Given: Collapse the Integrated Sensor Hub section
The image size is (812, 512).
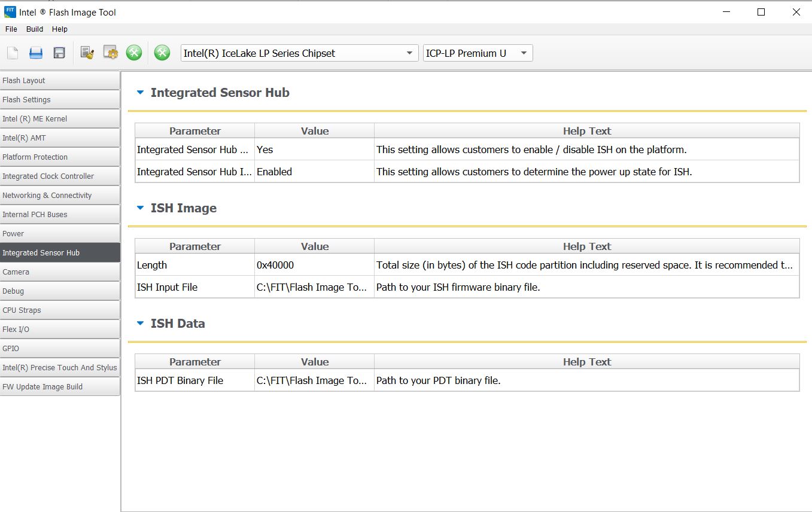Looking at the screenshot, I should point(141,93).
